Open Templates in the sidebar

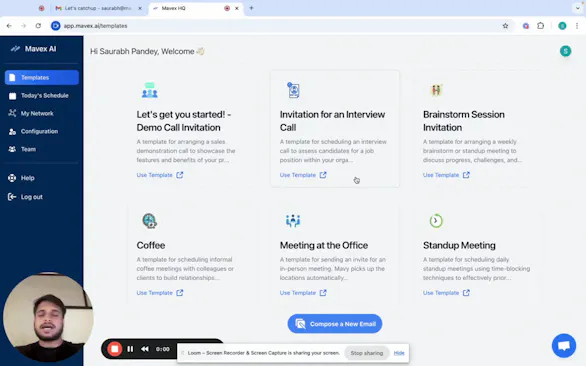click(x=42, y=77)
